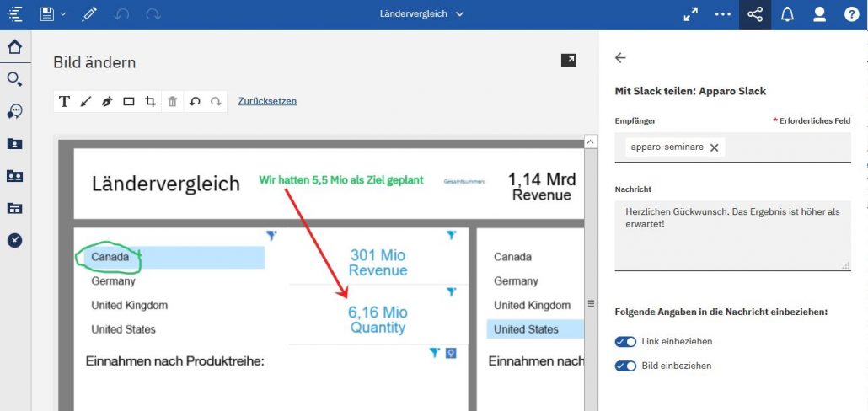Viewport: 868px width, 411px height.
Task: Open the notifications bell
Action: (x=787, y=14)
